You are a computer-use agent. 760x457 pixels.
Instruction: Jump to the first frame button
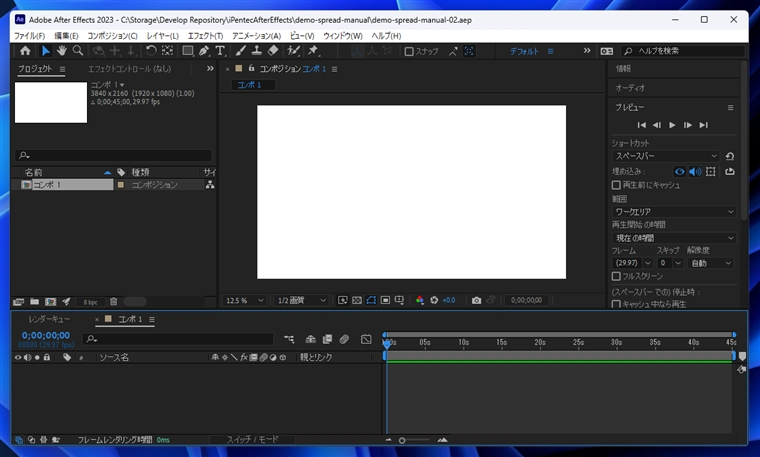641,125
